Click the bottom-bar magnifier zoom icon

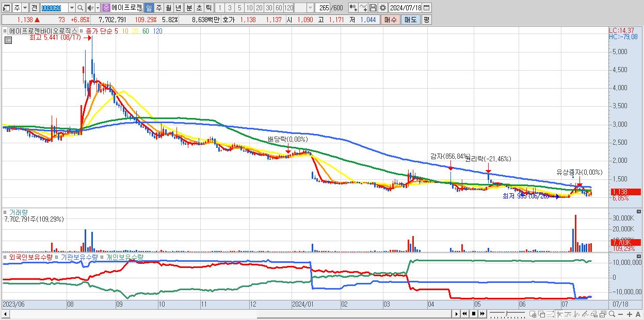[x=612, y=314]
